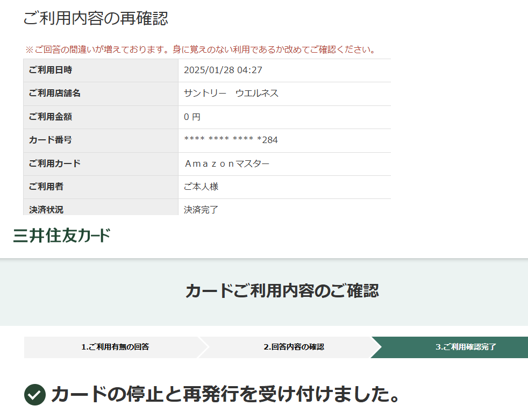Click the ご利用カード row label
Image resolution: width=528 pixels, height=420 pixels.
[55, 163]
